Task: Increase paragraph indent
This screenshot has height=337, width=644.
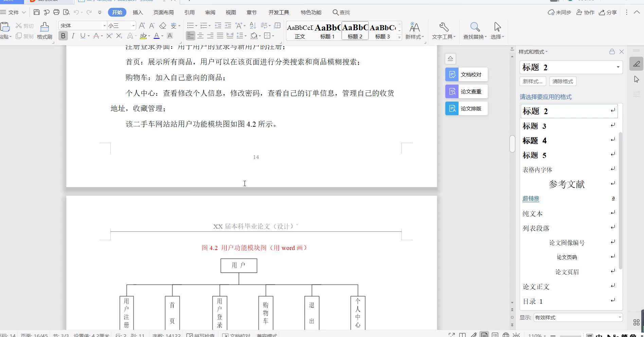Action: (228, 25)
